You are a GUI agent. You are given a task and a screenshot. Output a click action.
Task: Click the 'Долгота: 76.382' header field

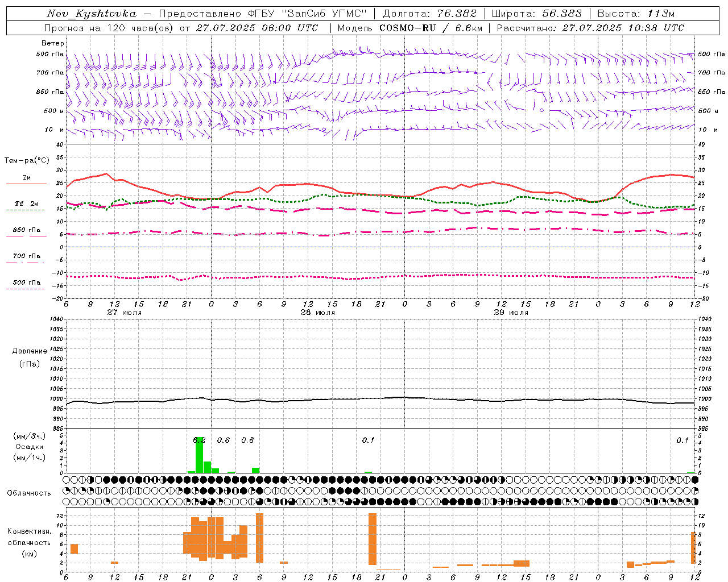pyautogui.click(x=429, y=14)
